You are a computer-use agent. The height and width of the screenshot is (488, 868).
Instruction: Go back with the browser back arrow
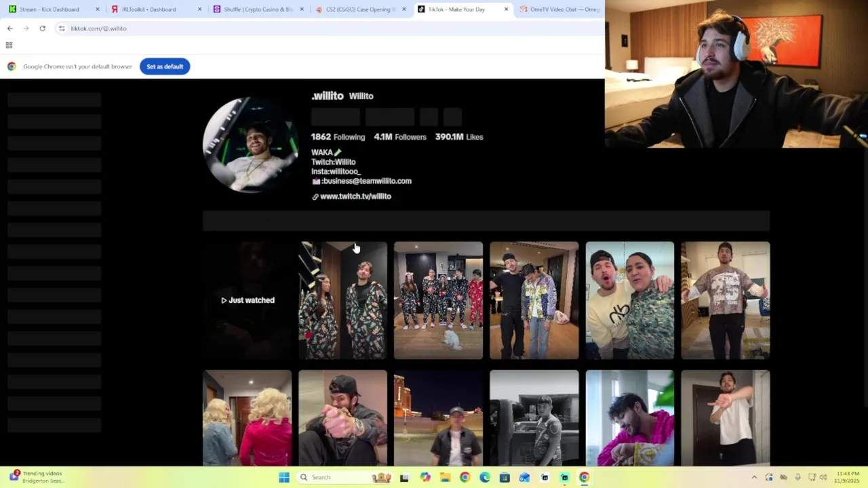pyautogui.click(x=9, y=28)
